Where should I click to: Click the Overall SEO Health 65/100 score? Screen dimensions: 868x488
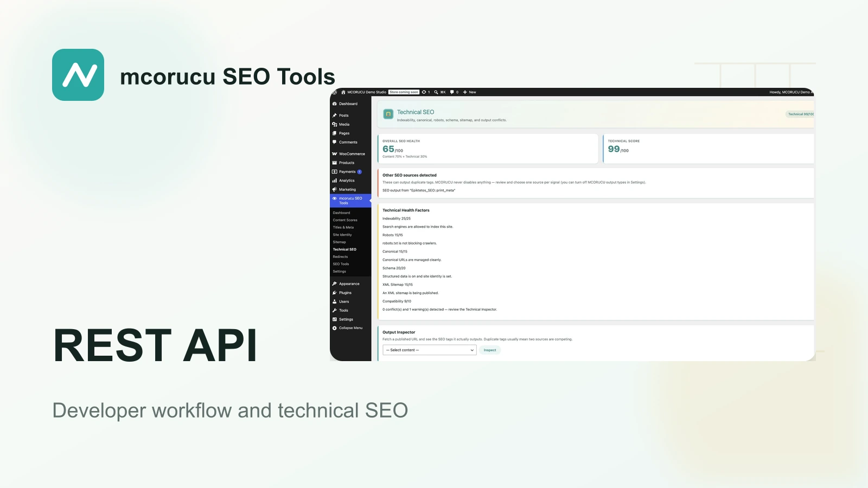coord(393,149)
